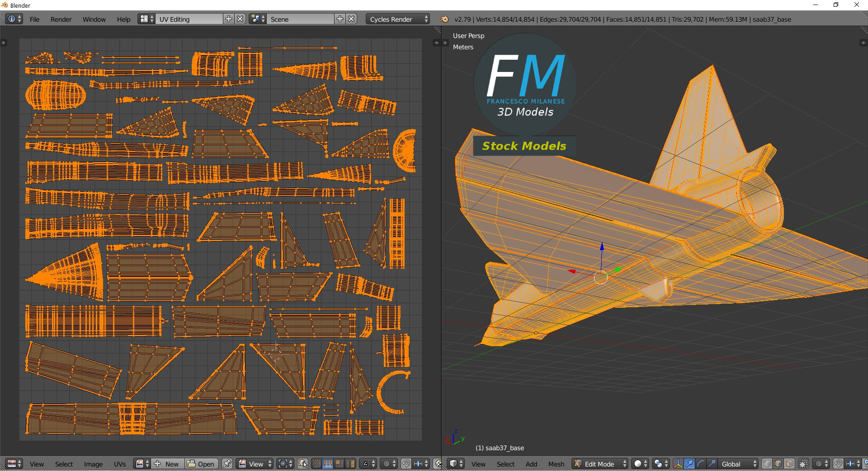The image size is (868, 471).
Task: Select the translate manipulator arrow icon
Action: 689,464
